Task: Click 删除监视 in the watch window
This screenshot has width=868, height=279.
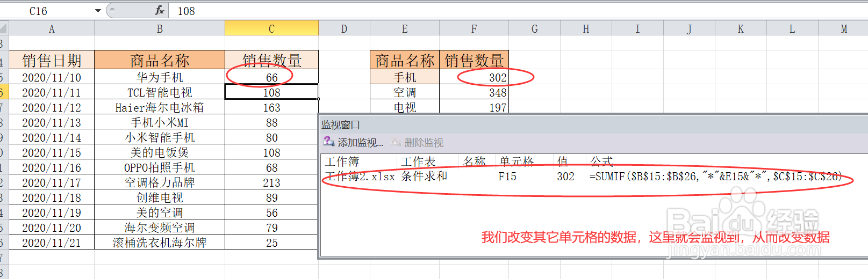Action: tap(417, 142)
